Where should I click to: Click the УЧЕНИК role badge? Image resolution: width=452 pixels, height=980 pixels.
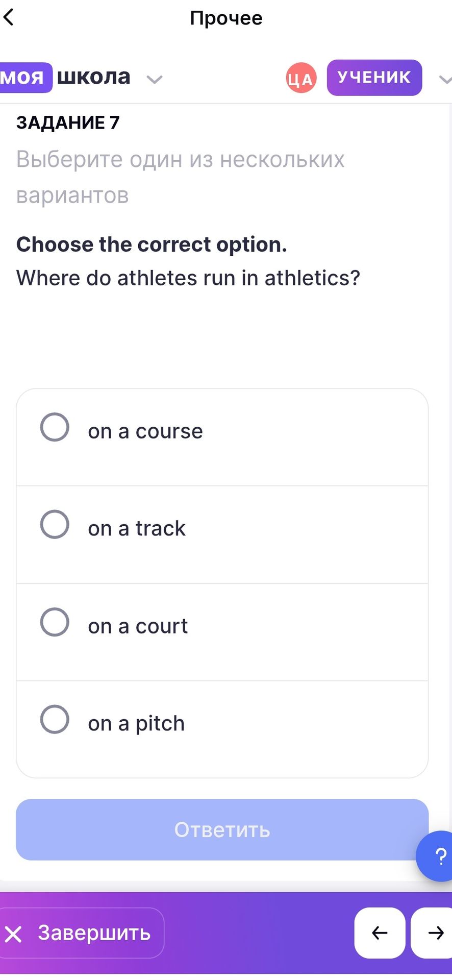click(x=374, y=78)
